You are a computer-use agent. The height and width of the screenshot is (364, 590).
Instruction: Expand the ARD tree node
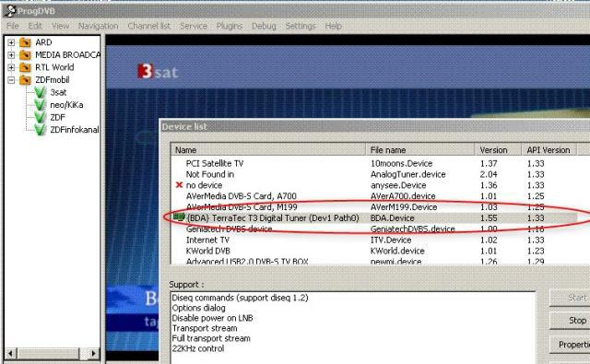(11, 42)
